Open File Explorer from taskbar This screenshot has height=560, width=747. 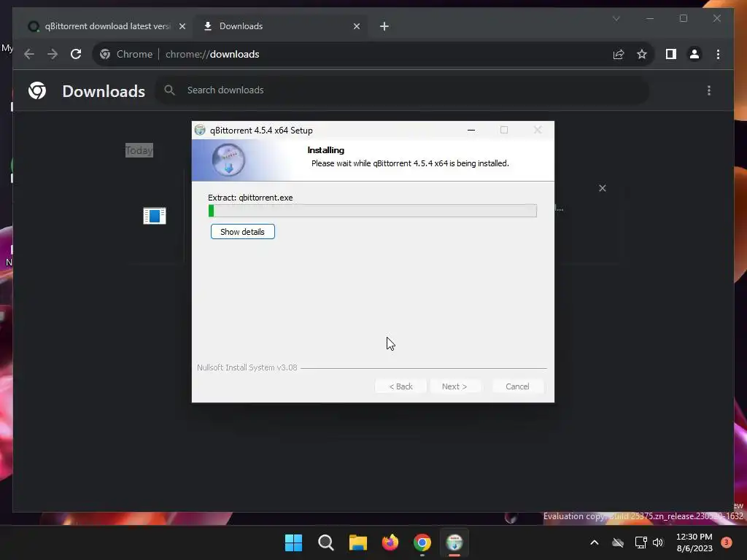357,542
